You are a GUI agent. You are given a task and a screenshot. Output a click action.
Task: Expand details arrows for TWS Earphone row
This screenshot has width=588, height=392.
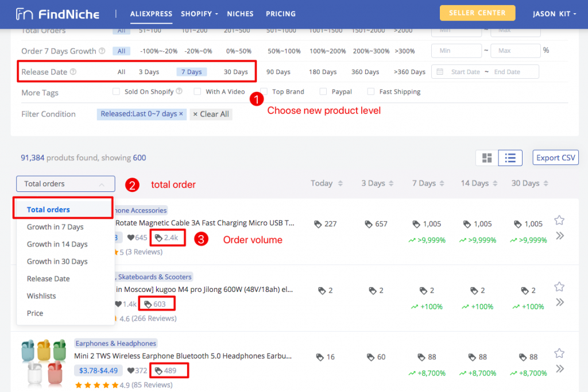coord(559,368)
